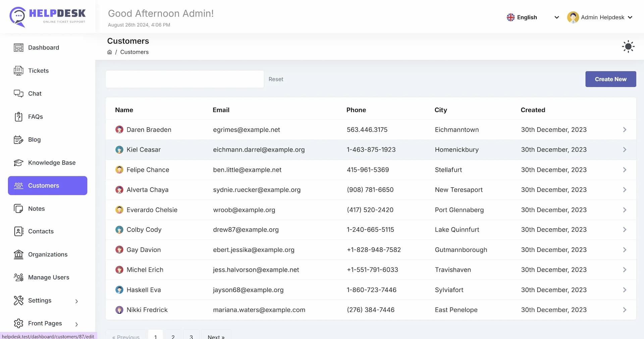Click the name Everardo Chelsie
The height and width of the screenshot is (339, 644).
tap(152, 210)
